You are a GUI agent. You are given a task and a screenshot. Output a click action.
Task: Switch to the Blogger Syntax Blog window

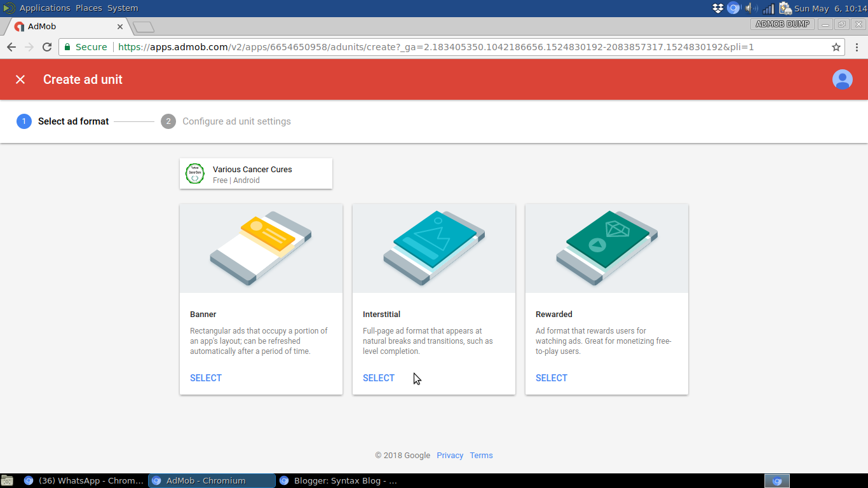click(x=339, y=481)
